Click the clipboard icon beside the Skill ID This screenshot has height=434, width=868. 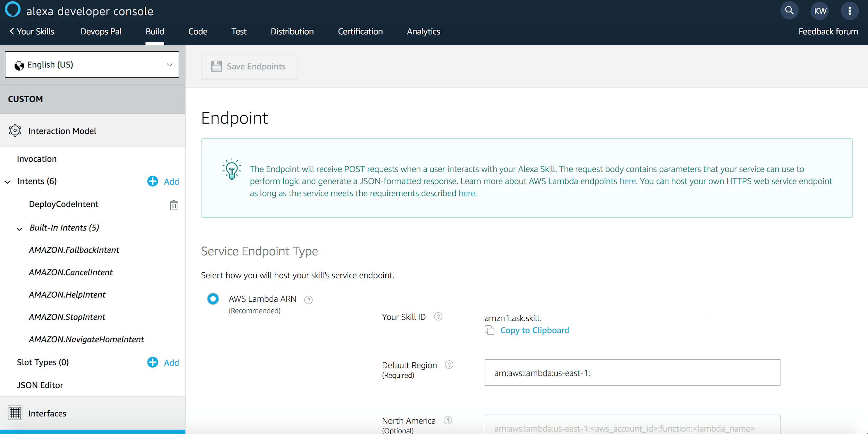coord(490,331)
